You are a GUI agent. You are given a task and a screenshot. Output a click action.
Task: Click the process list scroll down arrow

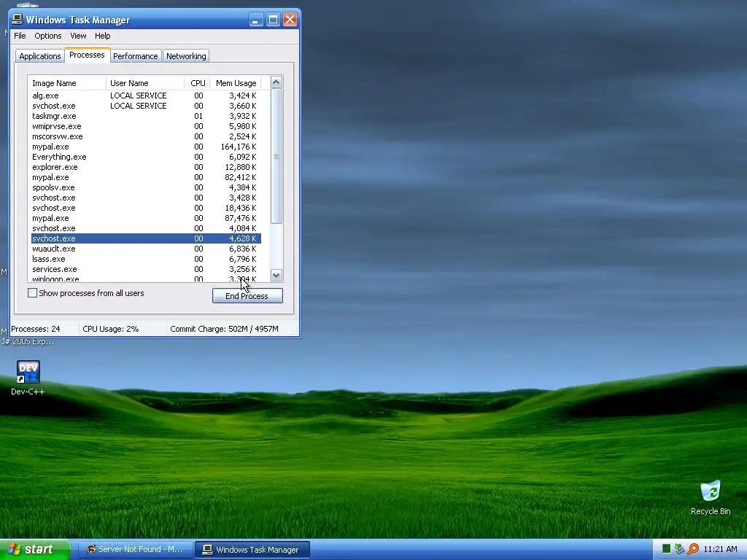276,275
